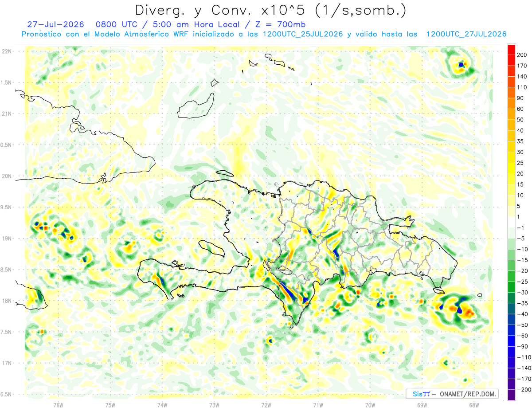Click the "70W" longitude label
The image size is (532, 411).
(370, 405)
